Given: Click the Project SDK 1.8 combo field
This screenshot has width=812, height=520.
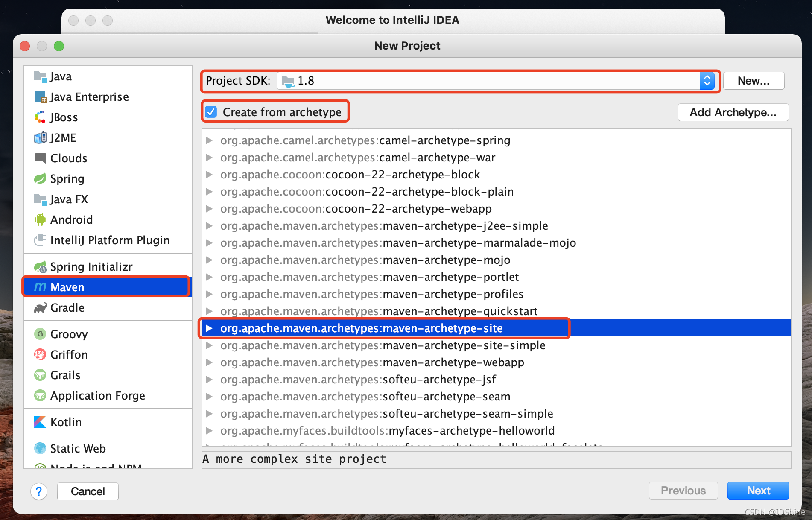Looking at the screenshot, I should tap(495, 81).
